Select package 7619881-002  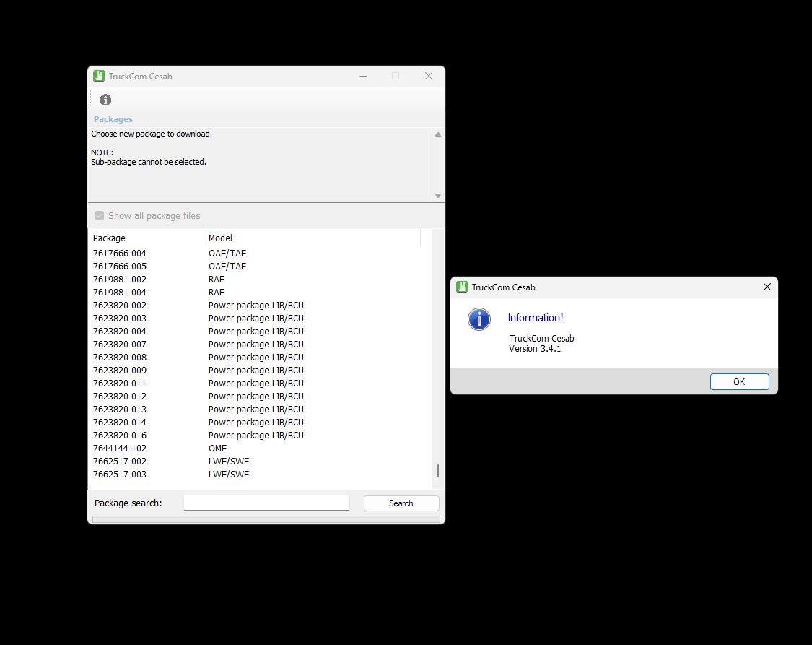pos(120,280)
